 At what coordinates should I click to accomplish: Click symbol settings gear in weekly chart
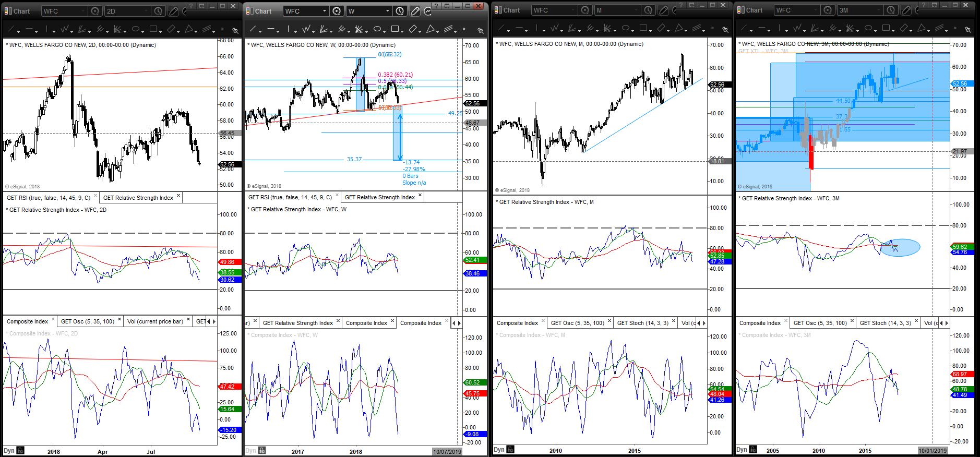point(337,11)
